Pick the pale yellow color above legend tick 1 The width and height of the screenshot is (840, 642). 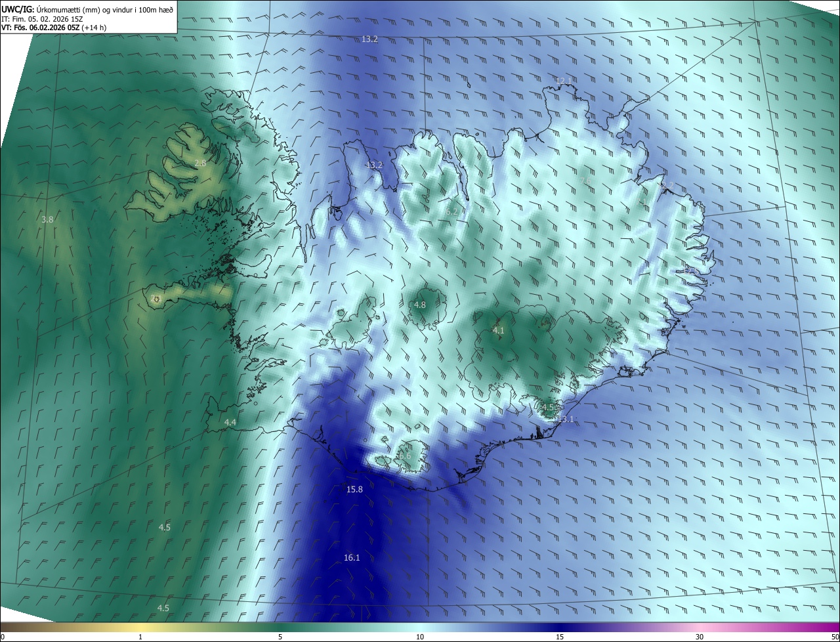140,627
